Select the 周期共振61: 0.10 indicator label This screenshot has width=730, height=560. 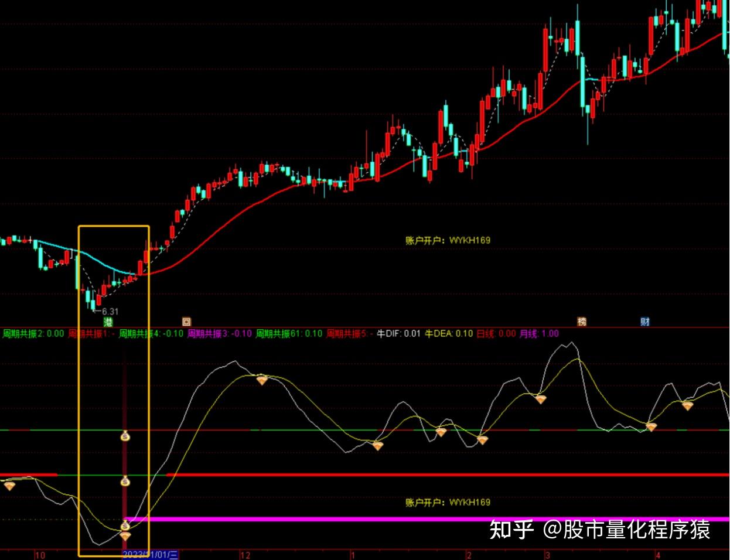click(289, 334)
